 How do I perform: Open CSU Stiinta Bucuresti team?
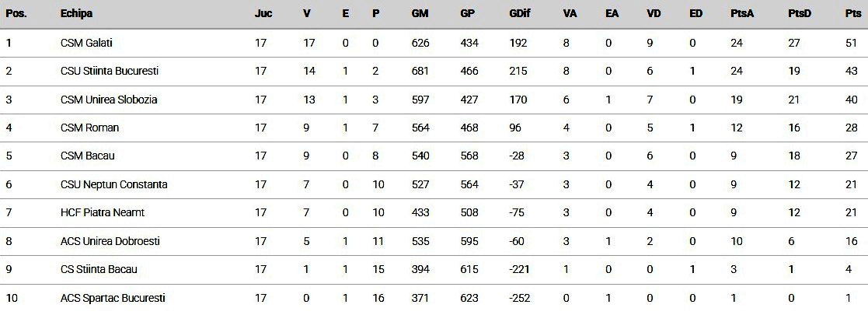[110, 71]
